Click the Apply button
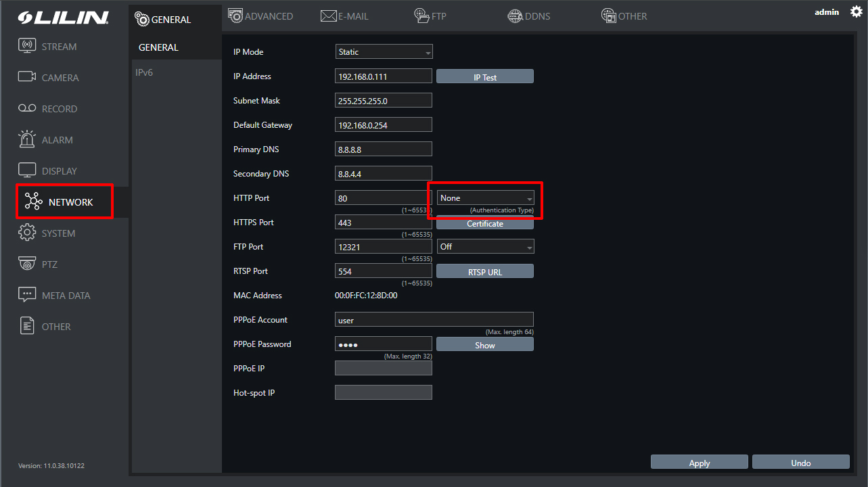The width and height of the screenshot is (868, 487). [x=699, y=463]
